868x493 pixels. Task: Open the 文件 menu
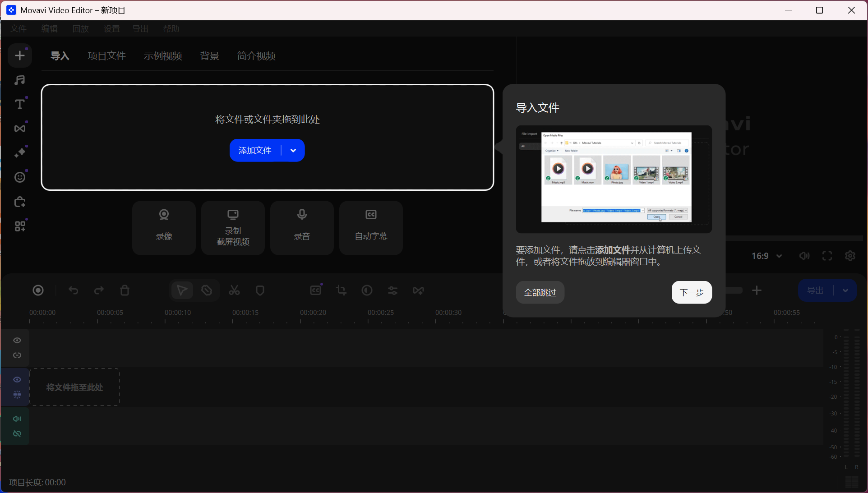click(x=18, y=29)
